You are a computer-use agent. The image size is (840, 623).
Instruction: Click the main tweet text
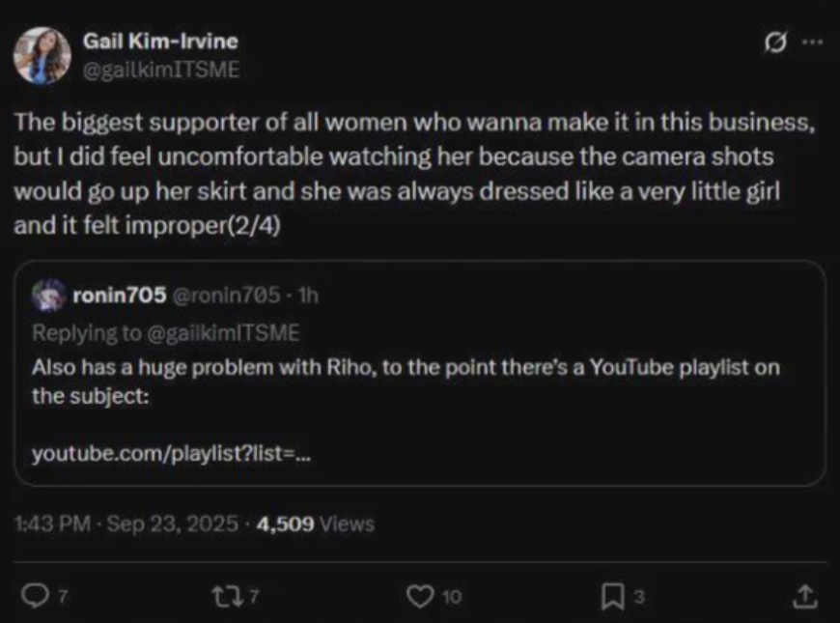(406, 176)
